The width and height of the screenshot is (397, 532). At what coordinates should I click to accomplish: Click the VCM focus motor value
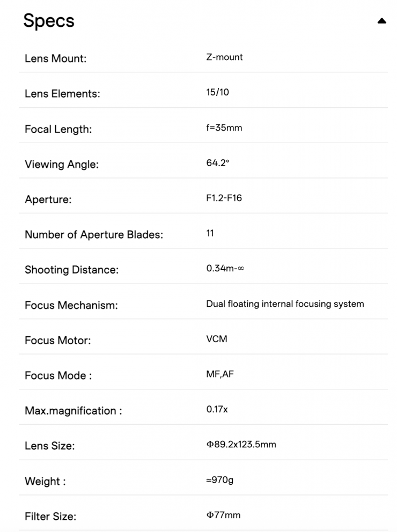coord(217,339)
